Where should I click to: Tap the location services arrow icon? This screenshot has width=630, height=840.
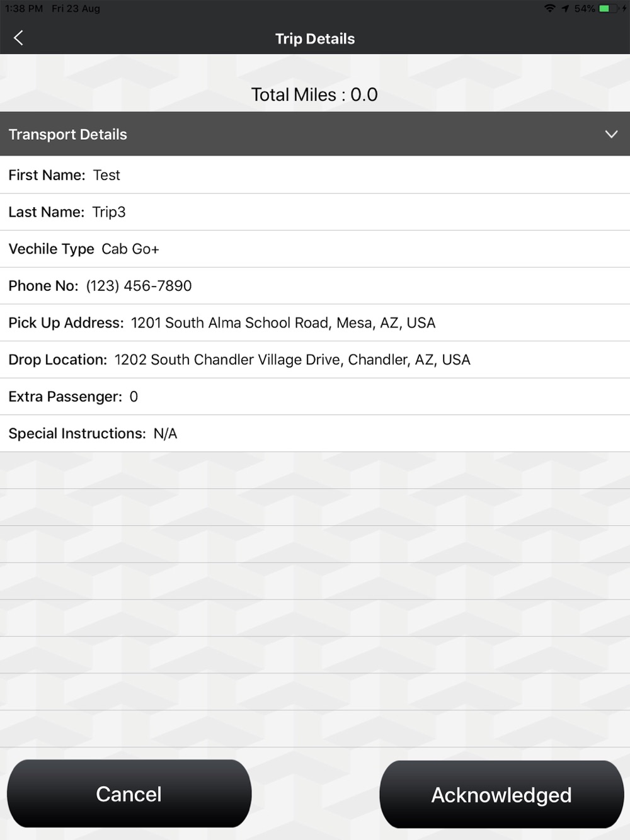pos(565,8)
